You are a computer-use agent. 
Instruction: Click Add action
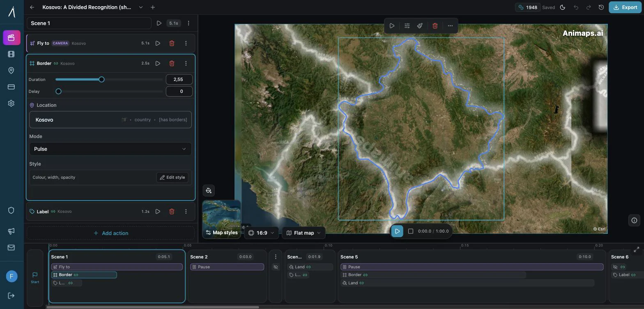[111, 233]
